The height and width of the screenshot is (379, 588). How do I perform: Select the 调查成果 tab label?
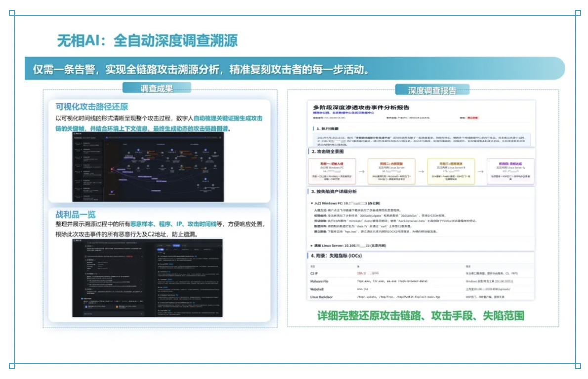157,89
